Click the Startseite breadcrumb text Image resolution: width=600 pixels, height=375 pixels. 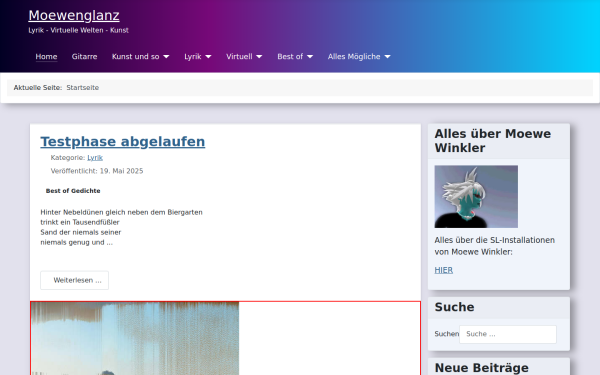83,88
